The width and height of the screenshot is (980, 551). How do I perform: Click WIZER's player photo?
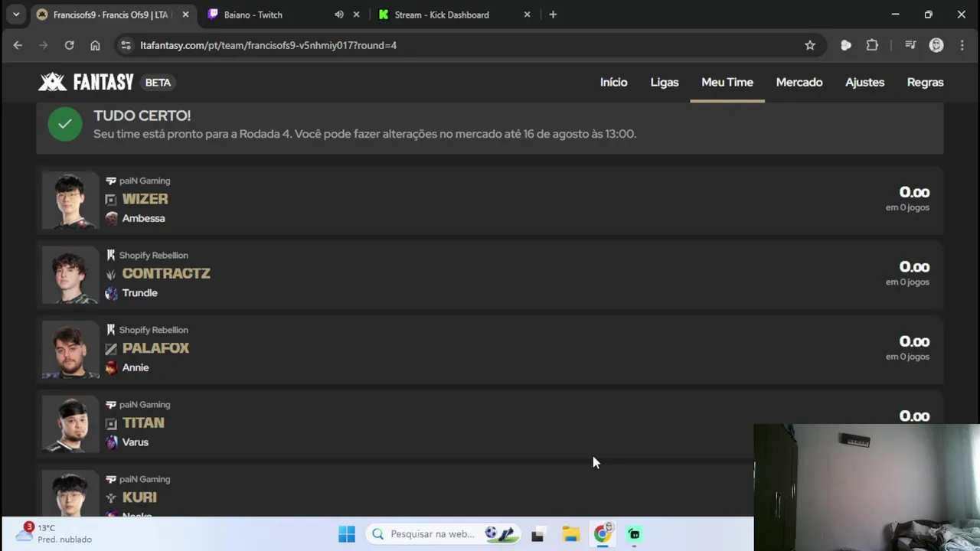point(70,201)
